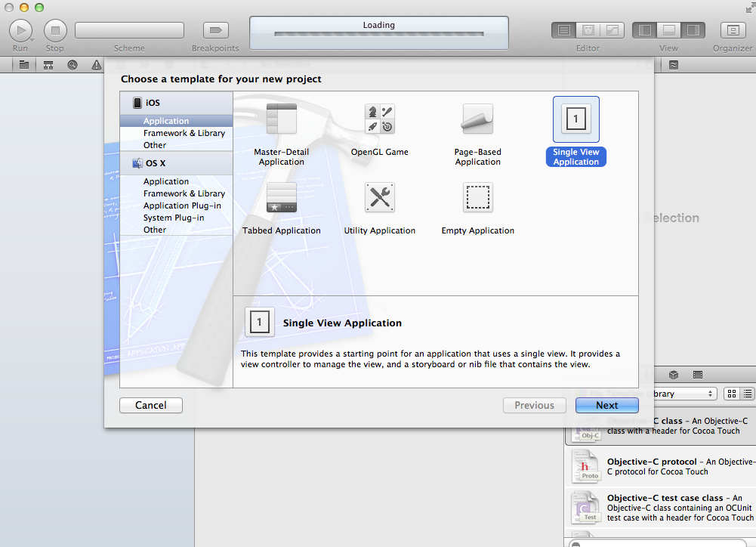Select the Objective-C test case class template
The width and height of the screenshot is (756, 547).
pos(661,508)
